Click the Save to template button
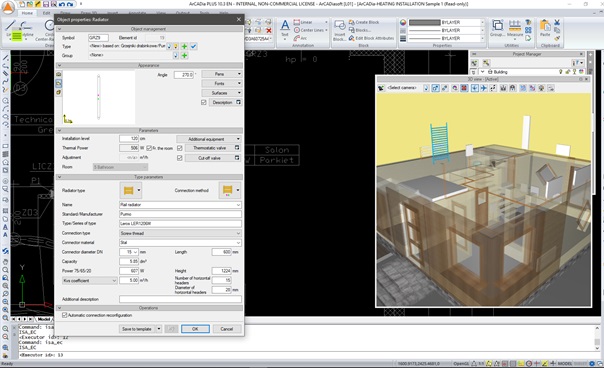The width and height of the screenshot is (604, 368). point(137,329)
